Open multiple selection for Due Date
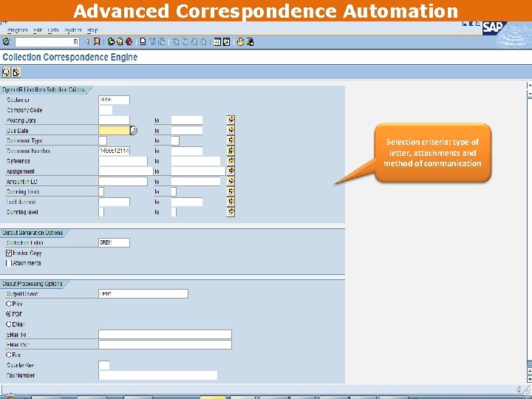This screenshot has width=532, height=399. pos(231,130)
